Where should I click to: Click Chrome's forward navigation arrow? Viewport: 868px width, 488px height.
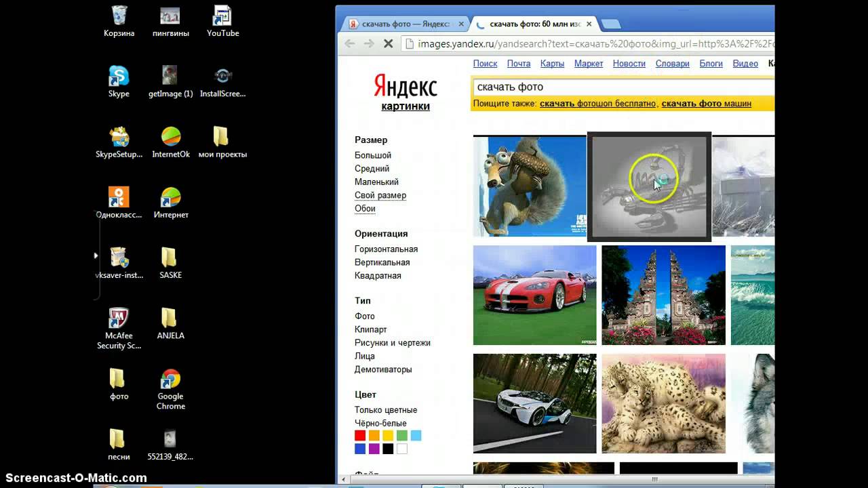[369, 43]
